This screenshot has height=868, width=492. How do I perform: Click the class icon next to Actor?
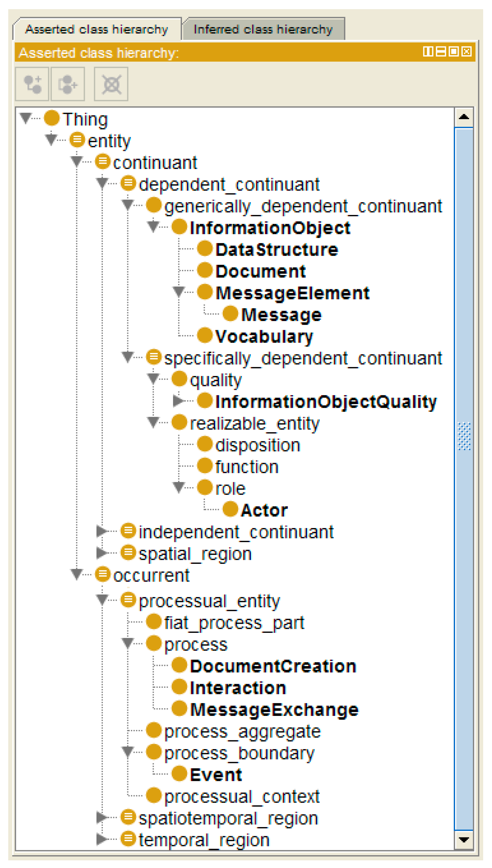[230, 509]
